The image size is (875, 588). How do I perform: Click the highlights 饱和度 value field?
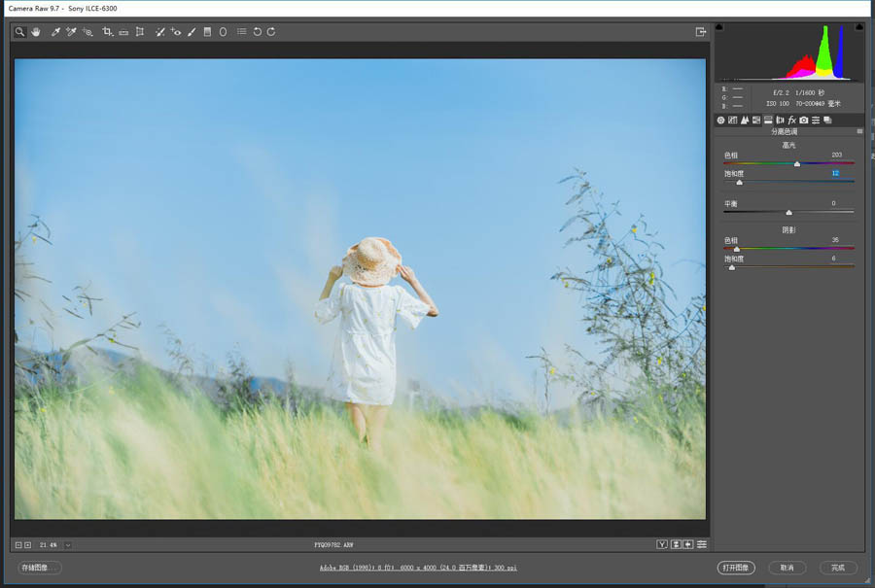(835, 174)
